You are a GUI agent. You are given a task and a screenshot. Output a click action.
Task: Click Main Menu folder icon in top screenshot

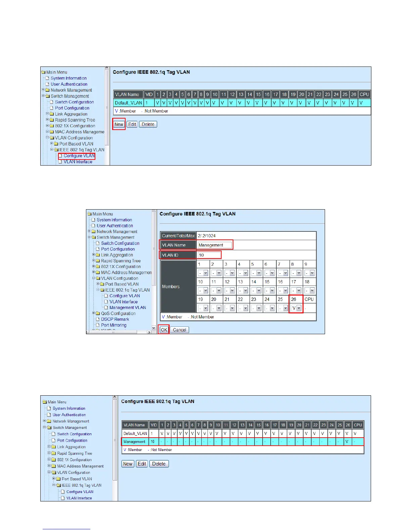(x=43, y=72)
